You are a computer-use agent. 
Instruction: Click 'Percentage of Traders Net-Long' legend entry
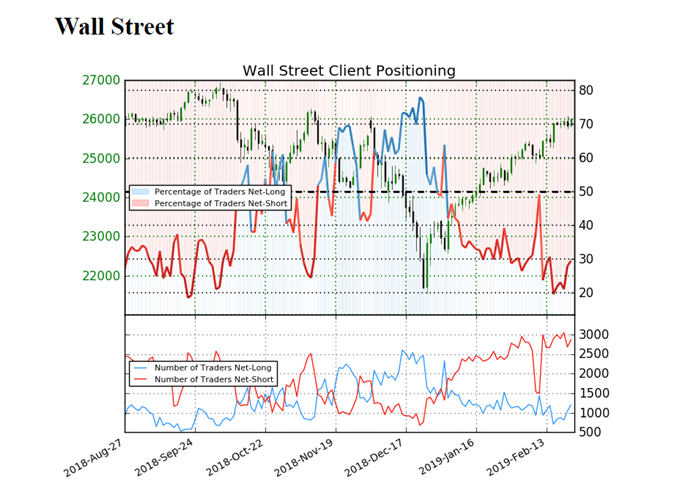click(x=220, y=191)
